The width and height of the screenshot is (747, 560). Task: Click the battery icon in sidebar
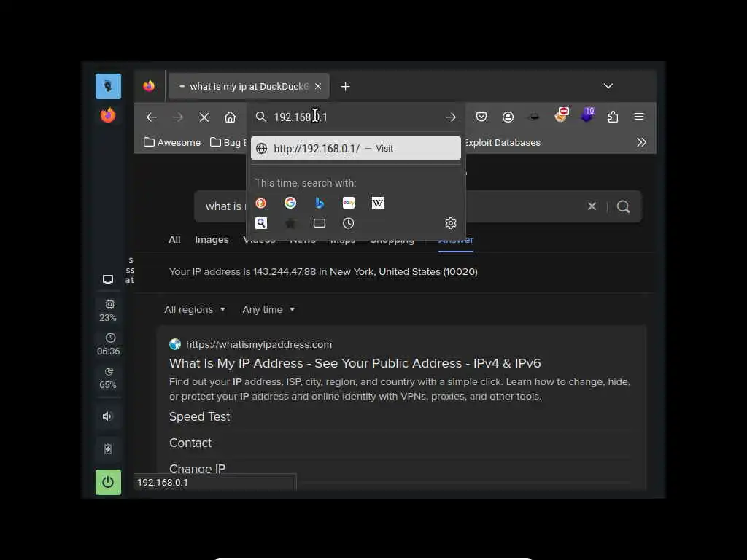point(108,449)
